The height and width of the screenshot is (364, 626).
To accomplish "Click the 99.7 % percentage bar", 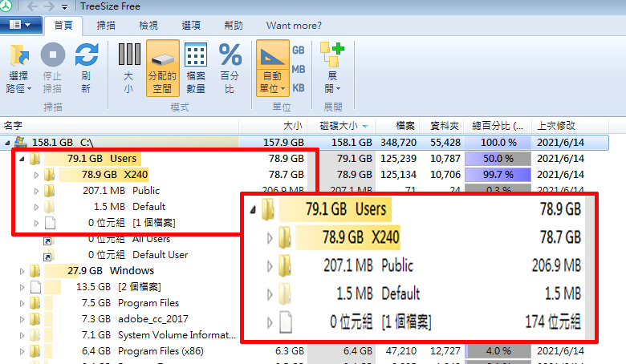I will click(498, 175).
